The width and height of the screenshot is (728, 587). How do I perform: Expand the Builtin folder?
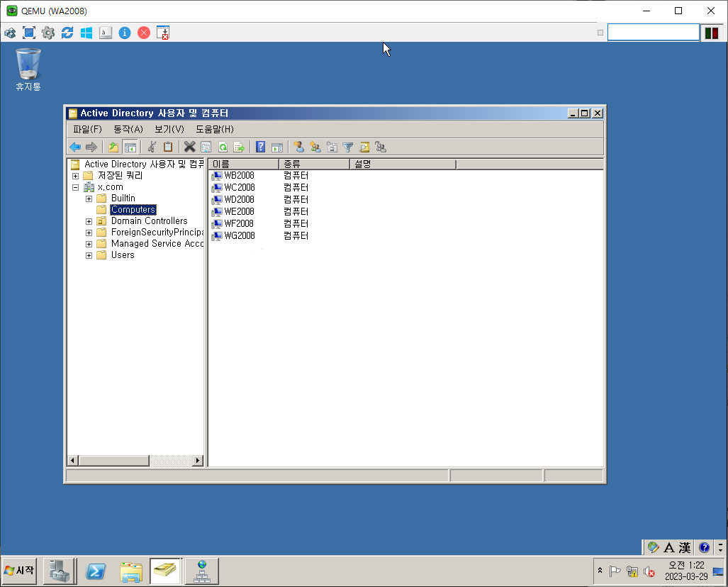89,199
